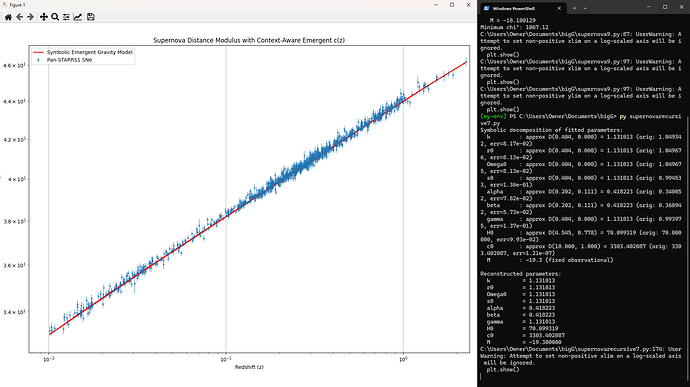Open Edit axis and curve parameters
Image resolution: width=690 pixels, height=387 pixels.
[x=77, y=17]
